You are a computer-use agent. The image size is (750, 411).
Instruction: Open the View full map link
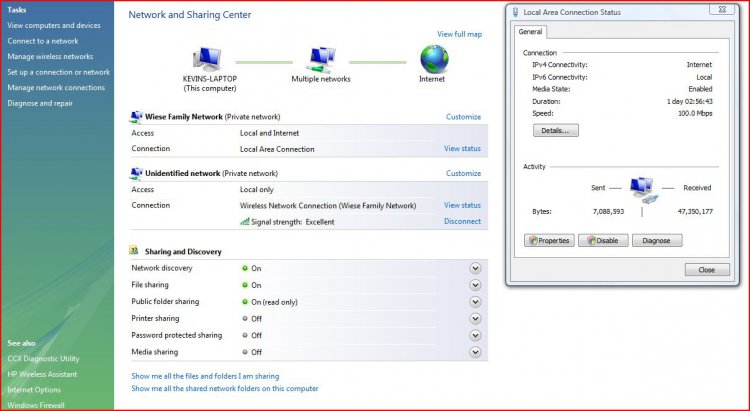(459, 34)
